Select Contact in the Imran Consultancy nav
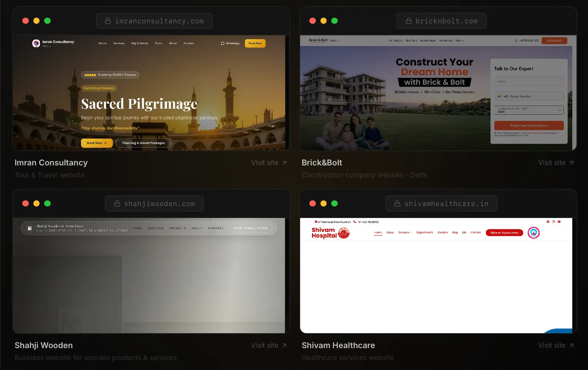The image size is (588, 370). click(188, 43)
